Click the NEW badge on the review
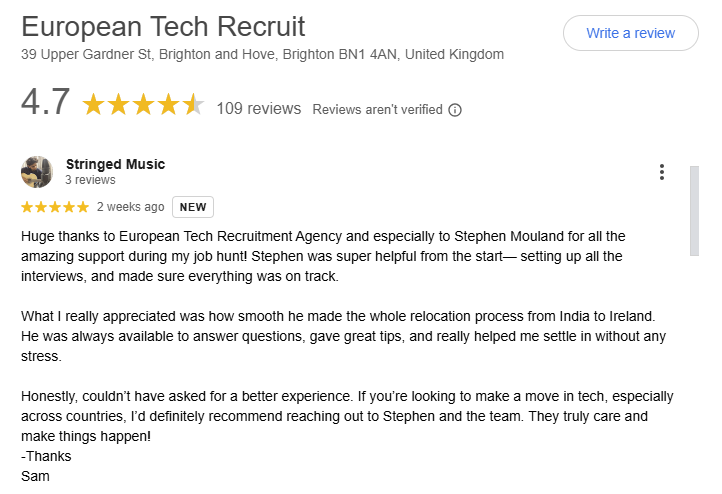Viewport: 722px width, 494px height. (193, 207)
